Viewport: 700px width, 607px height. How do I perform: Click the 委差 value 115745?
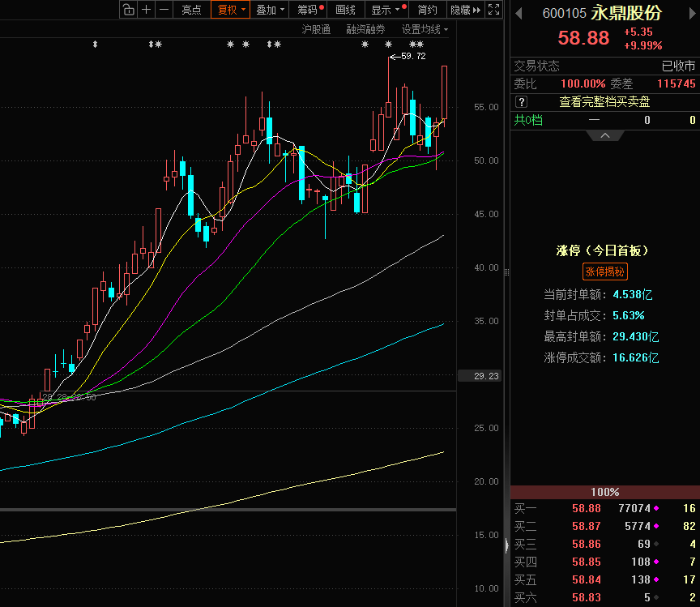[x=676, y=84]
